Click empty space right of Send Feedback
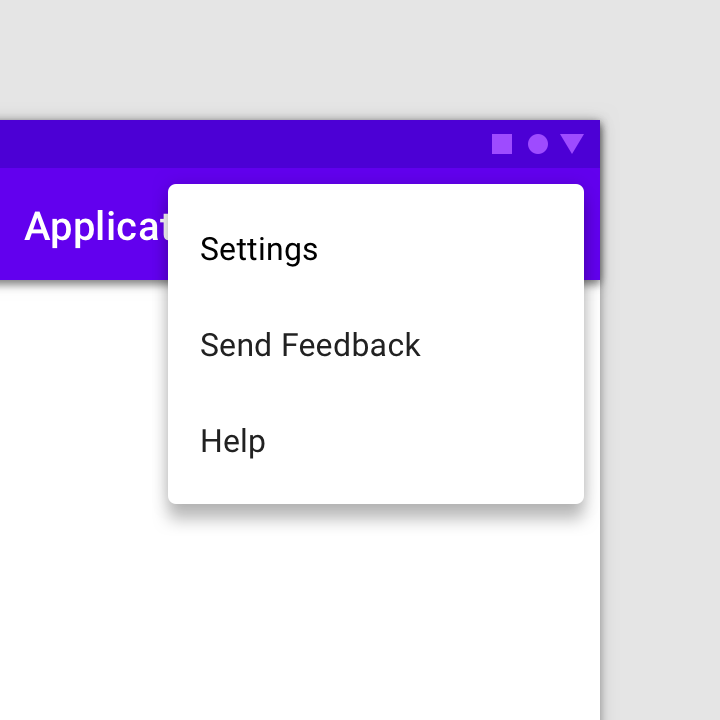This screenshot has height=720, width=720. pos(501,345)
